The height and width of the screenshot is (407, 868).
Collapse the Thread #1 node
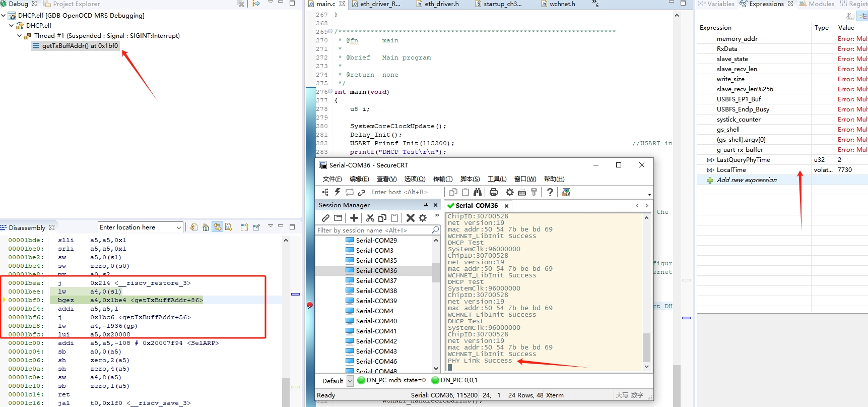[20, 35]
